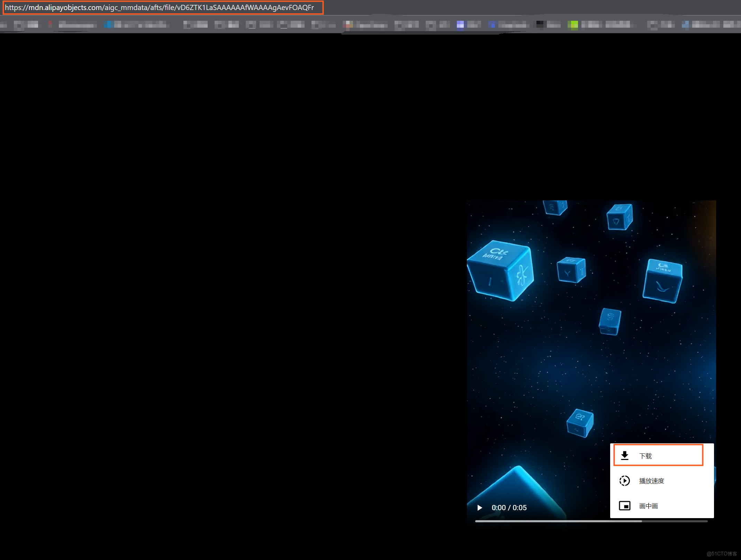The width and height of the screenshot is (741, 560).
Task: Click the download arrow icon
Action: point(624,456)
